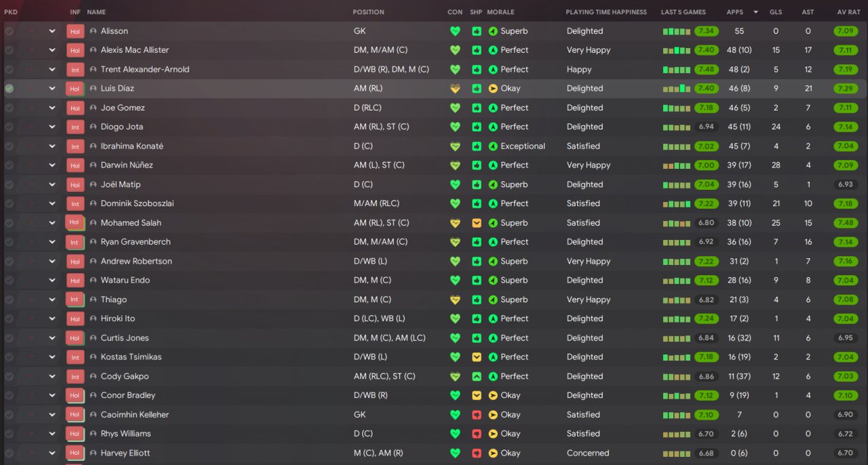Viewport: 868px width, 465px height.
Task: Click Cody Gakpo's green sharpness arrow icon
Action: click(x=477, y=376)
